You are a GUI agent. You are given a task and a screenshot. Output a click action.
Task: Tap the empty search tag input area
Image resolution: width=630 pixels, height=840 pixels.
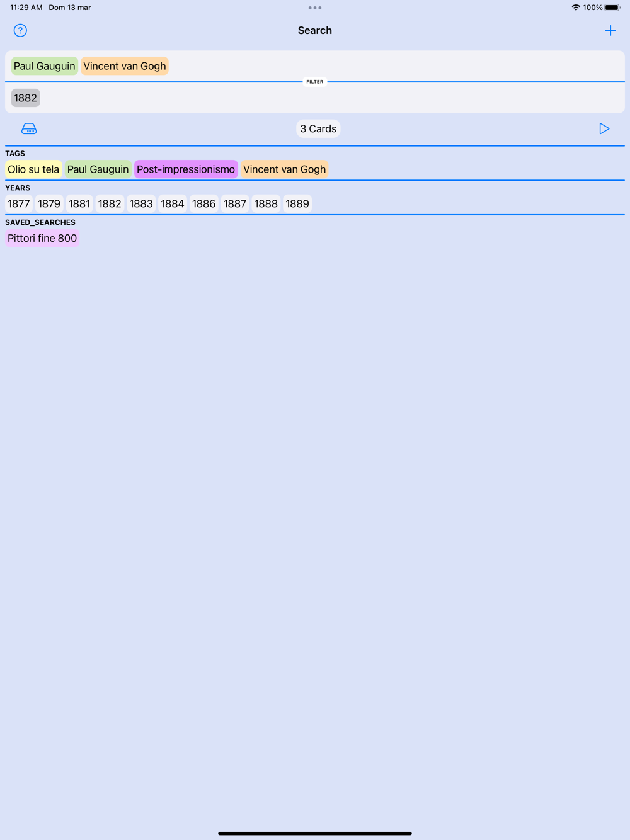(397, 66)
